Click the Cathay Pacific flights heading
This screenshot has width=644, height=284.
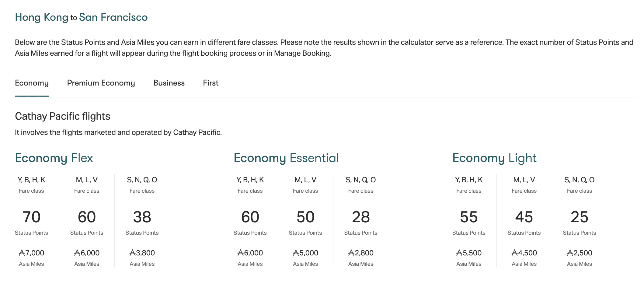point(62,116)
